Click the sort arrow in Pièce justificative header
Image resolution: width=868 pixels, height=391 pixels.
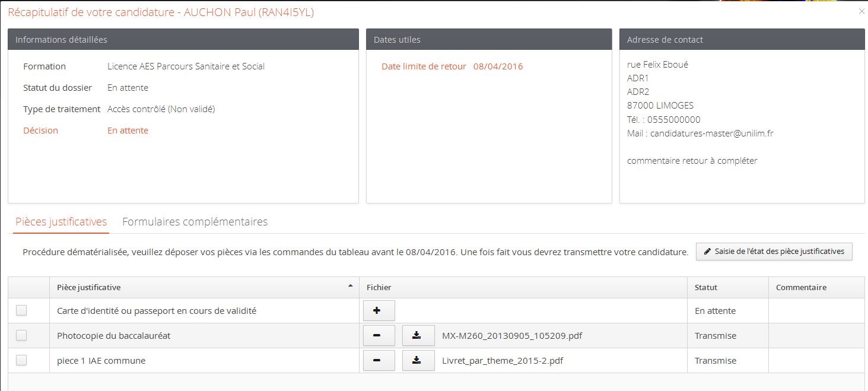350,287
